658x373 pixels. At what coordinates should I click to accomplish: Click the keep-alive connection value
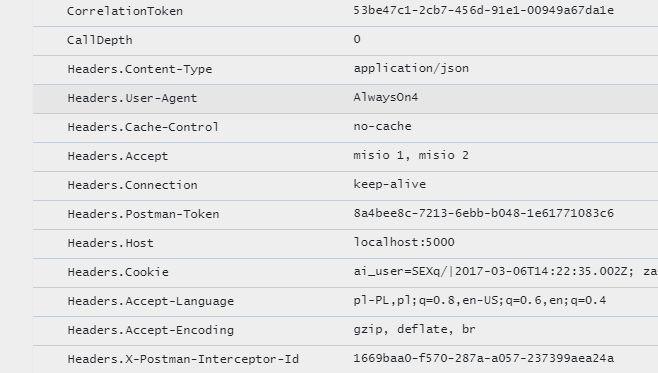[x=390, y=184]
